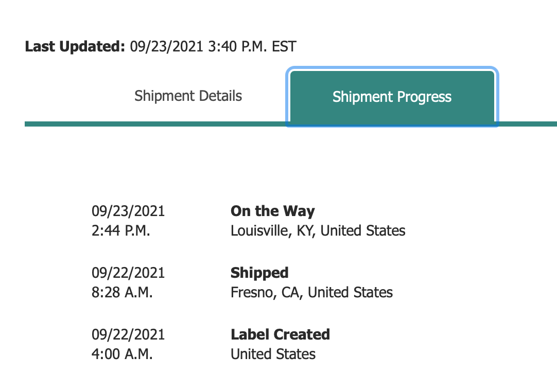Click the date beside Shipped status
This screenshot has width=557, height=392.
(x=128, y=273)
